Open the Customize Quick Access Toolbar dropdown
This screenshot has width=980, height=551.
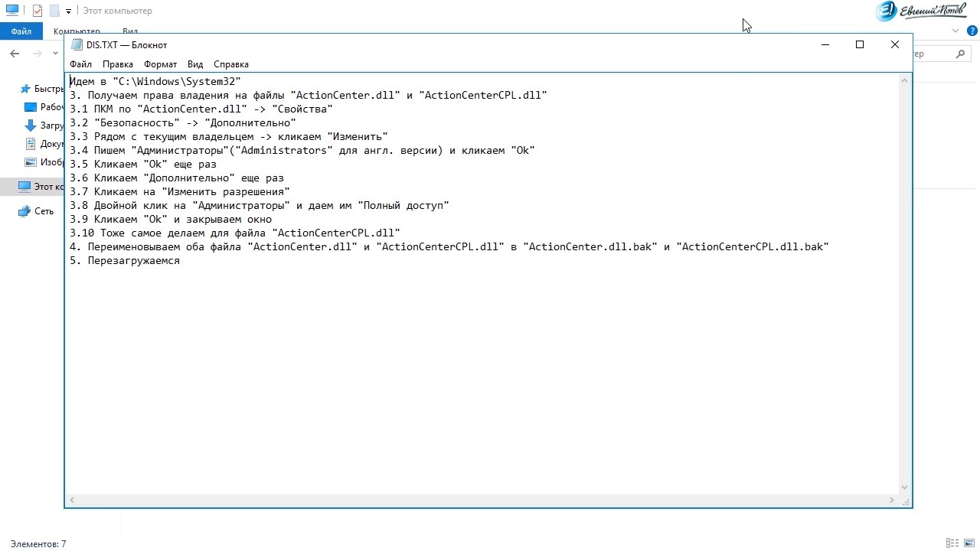coord(68,11)
